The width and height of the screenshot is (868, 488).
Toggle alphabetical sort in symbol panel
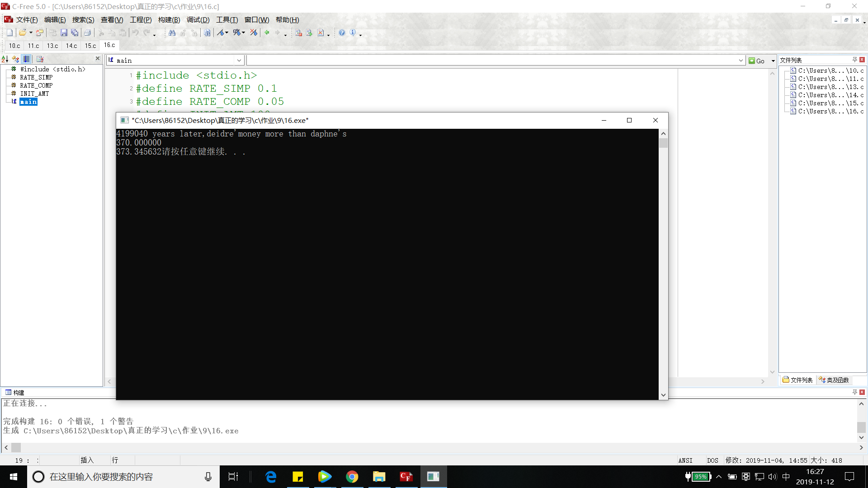[5, 59]
